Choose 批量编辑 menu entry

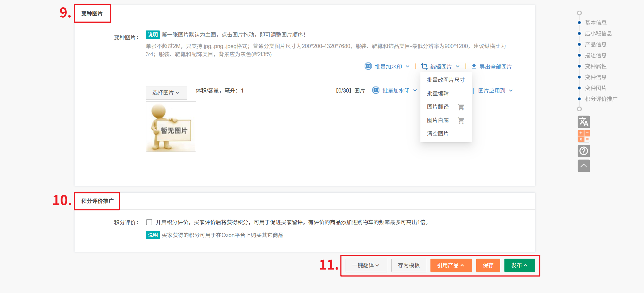point(446,93)
